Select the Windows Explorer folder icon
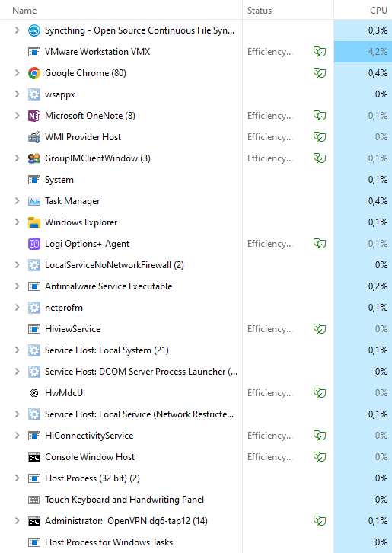The width and height of the screenshot is (392, 553). click(33, 222)
